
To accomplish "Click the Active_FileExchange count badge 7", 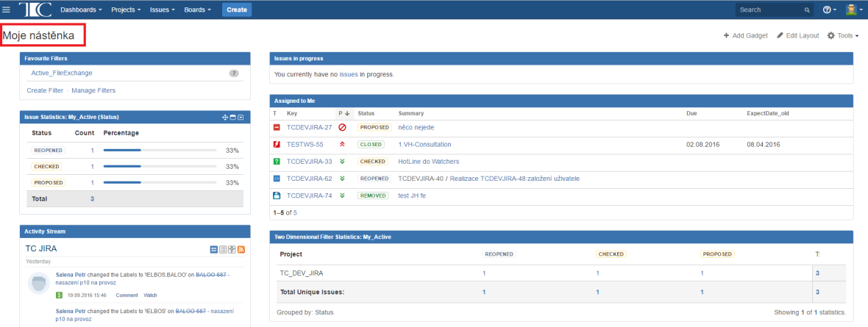I will [x=234, y=73].
